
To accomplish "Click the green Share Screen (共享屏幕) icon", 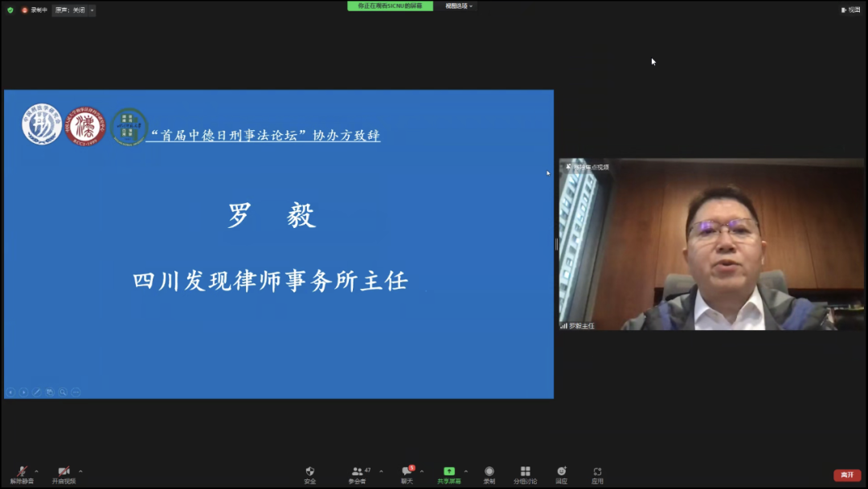I will tap(448, 472).
